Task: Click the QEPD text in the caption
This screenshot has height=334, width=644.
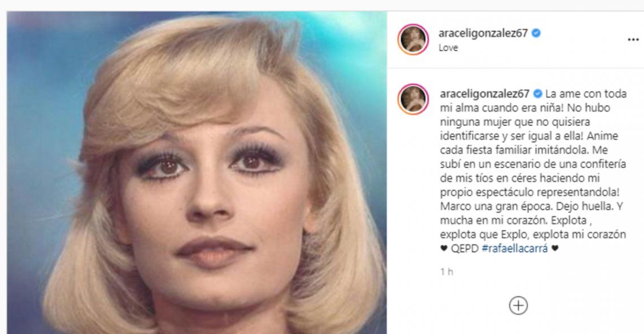Action: click(465, 248)
